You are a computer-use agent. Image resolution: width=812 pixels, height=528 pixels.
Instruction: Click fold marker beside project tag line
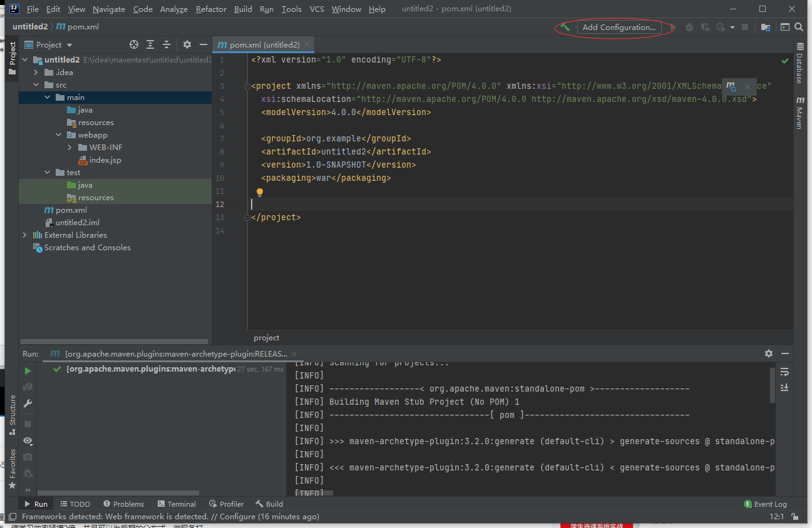tap(247, 86)
